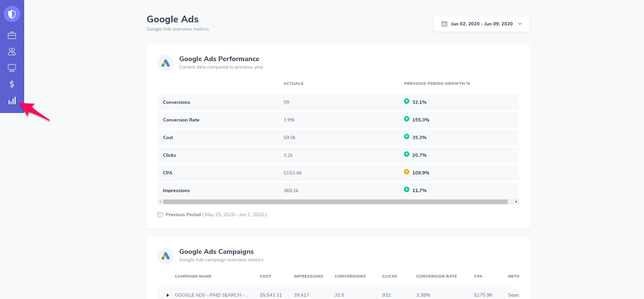Open the people icon in the sidebar
Image resolution: width=644 pixels, height=299 pixels.
pyautogui.click(x=12, y=51)
